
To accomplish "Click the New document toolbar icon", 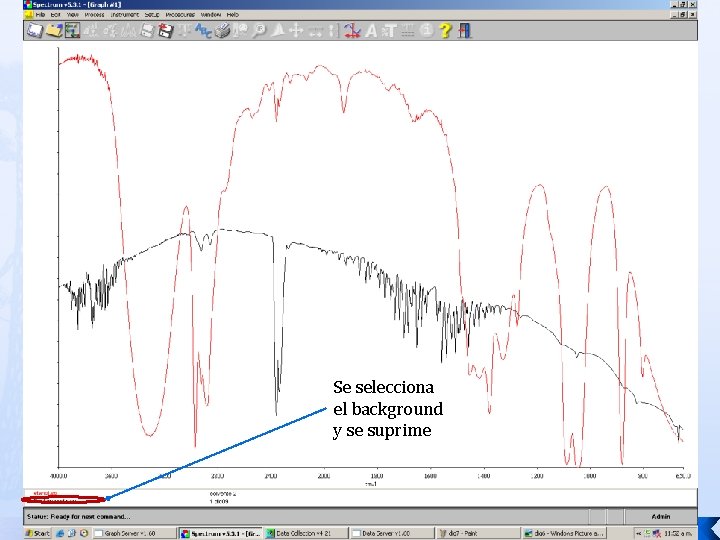I will click(34, 31).
